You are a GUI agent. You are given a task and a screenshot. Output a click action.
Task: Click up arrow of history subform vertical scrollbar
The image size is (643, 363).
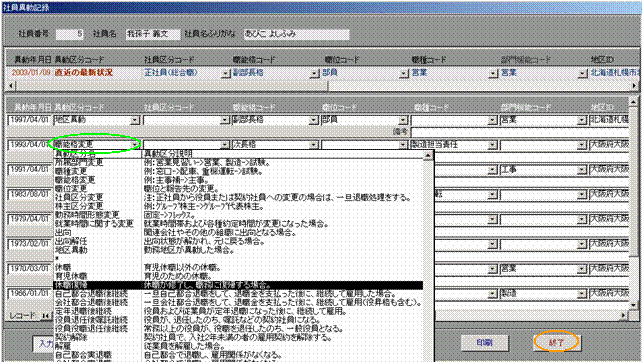pos(633,101)
